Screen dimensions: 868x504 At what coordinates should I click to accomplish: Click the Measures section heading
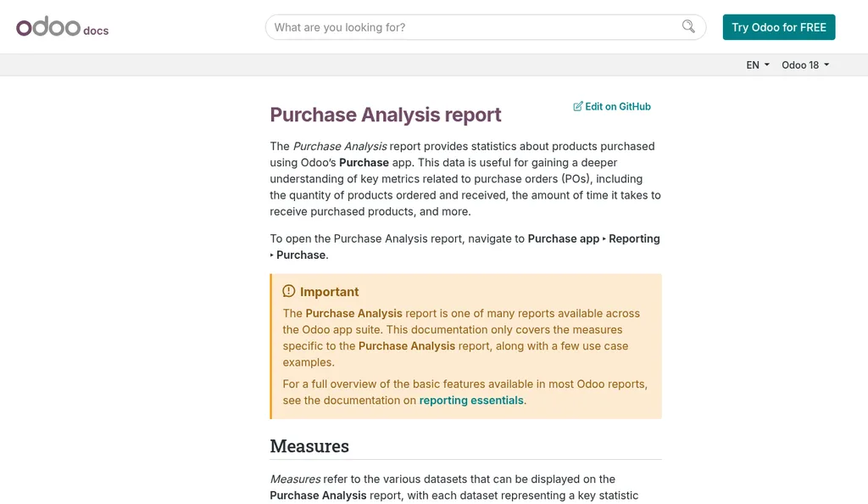click(309, 445)
